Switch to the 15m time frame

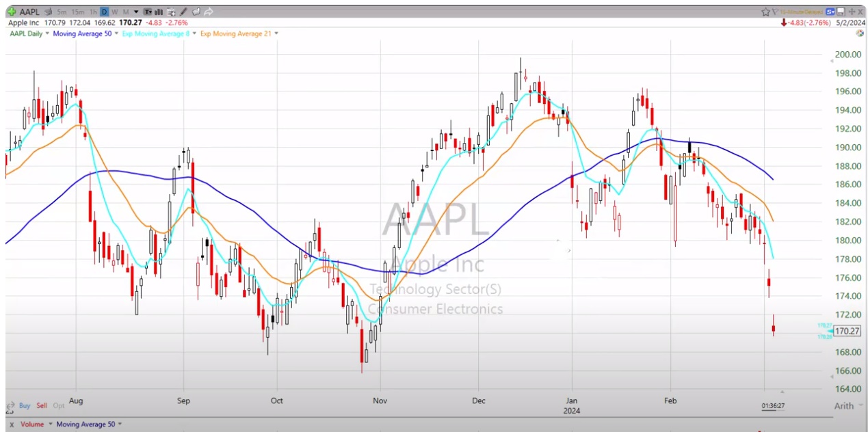(x=78, y=12)
